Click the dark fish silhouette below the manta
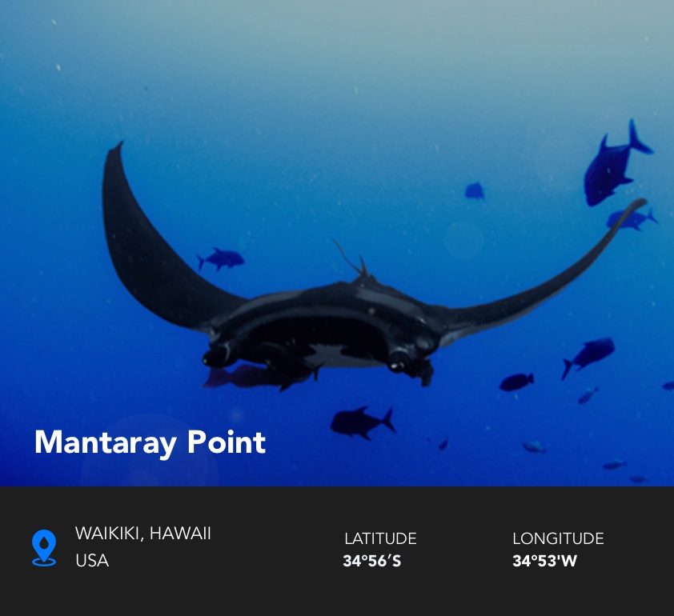Viewport: 674px width, 616px height. click(x=362, y=423)
